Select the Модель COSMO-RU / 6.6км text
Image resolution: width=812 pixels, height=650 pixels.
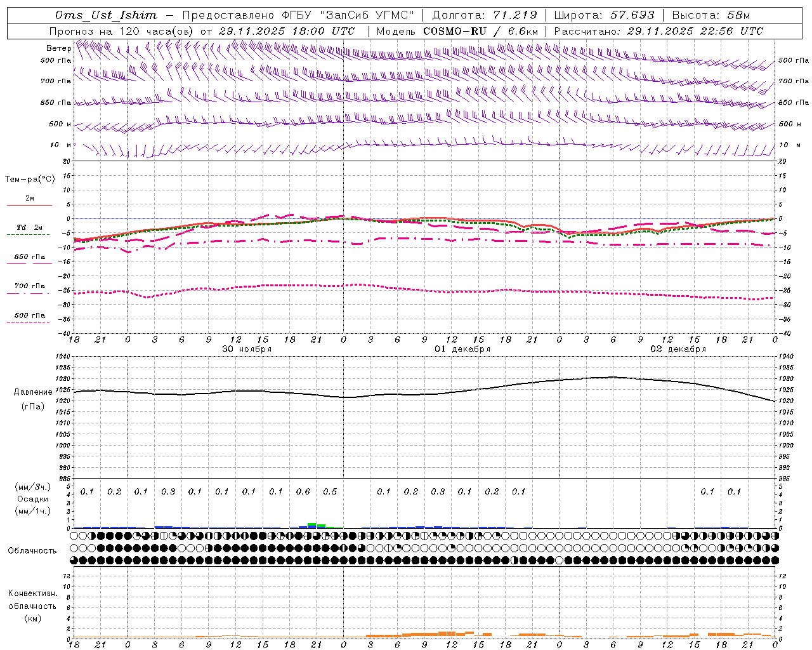click(x=457, y=31)
